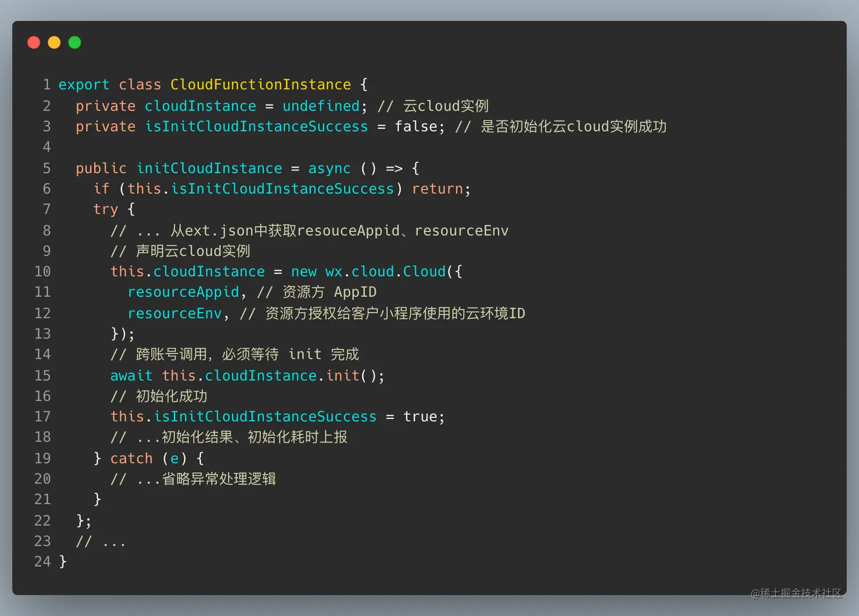This screenshot has width=859, height=616.
Task: Select the CloudFunctionInstance class name
Action: point(260,84)
